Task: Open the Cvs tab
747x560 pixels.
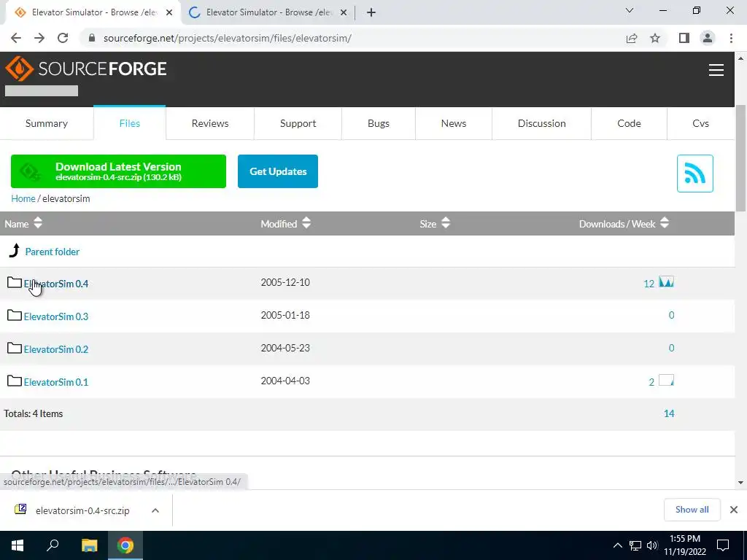Action: click(x=700, y=123)
